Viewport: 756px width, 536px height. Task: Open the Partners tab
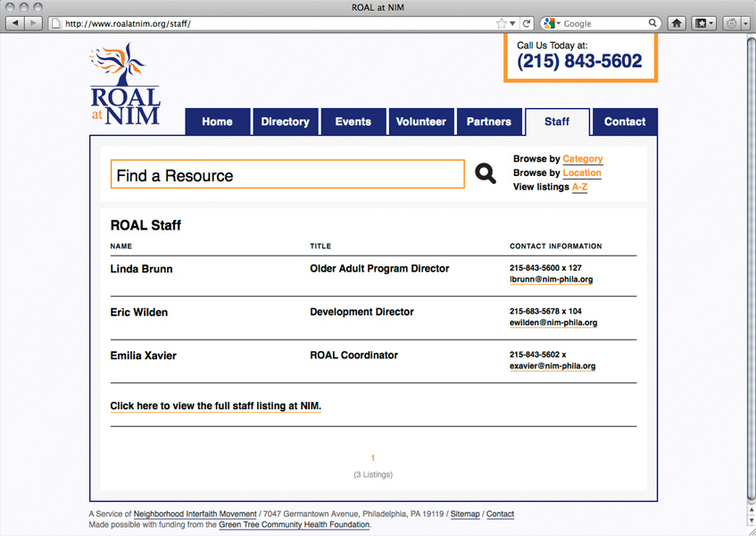489,121
